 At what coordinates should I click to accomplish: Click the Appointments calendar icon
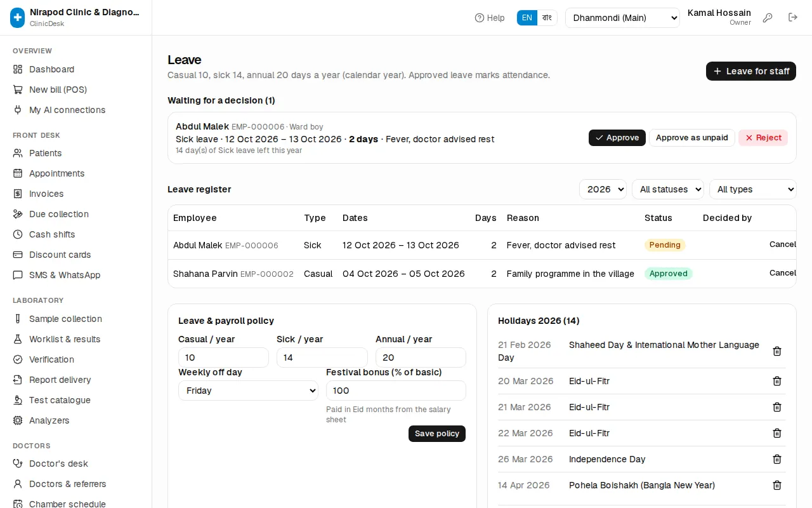18,173
